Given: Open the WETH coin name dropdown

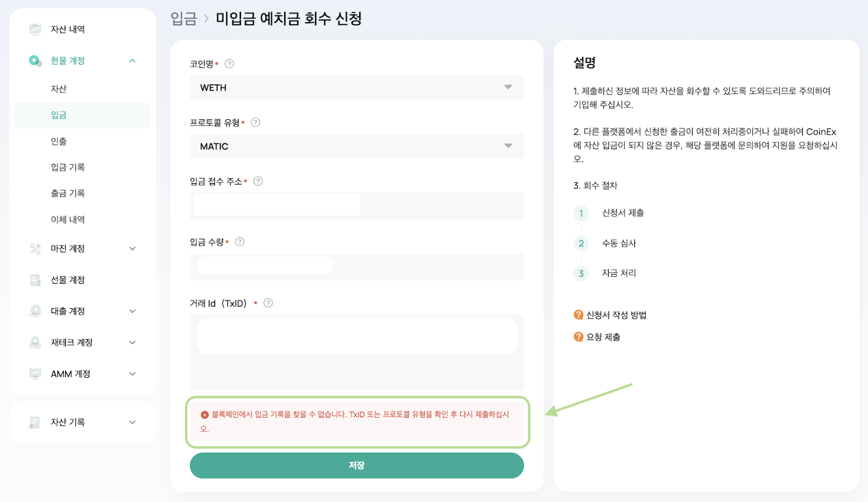Looking at the screenshot, I should [x=356, y=87].
